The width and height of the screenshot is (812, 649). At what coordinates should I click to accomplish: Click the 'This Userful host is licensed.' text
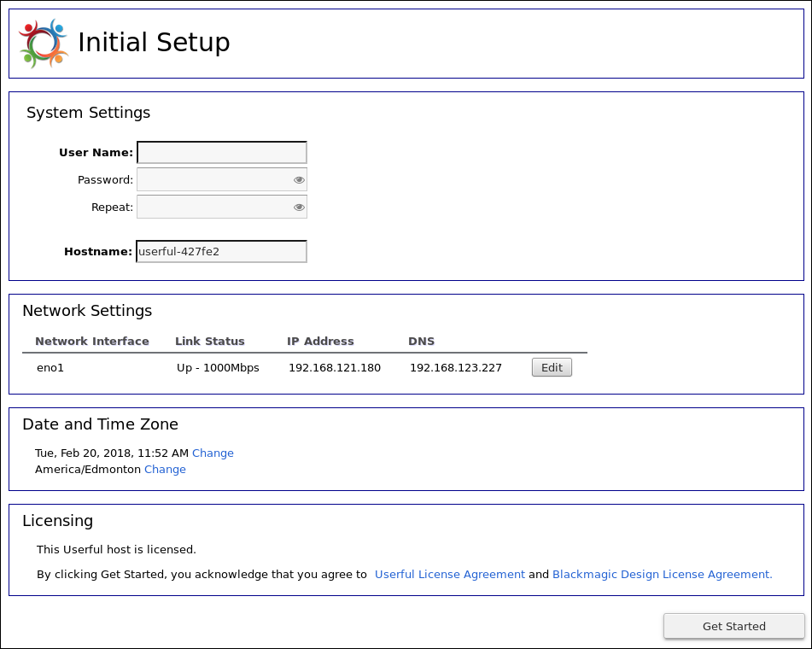(x=116, y=550)
